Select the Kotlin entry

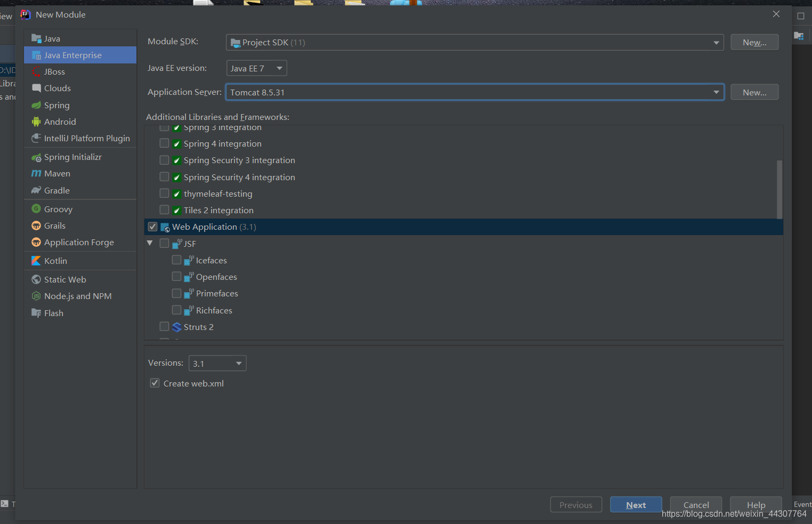80,261
